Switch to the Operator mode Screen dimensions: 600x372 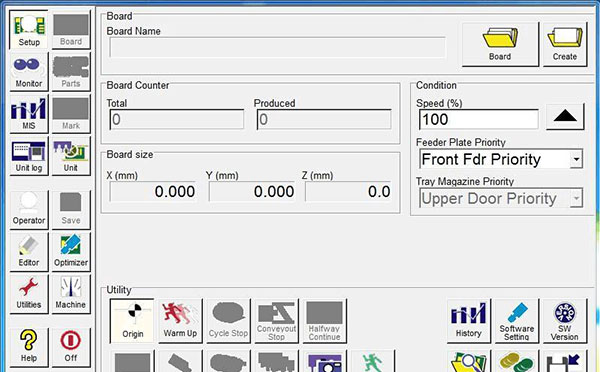[x=29, y=209]
